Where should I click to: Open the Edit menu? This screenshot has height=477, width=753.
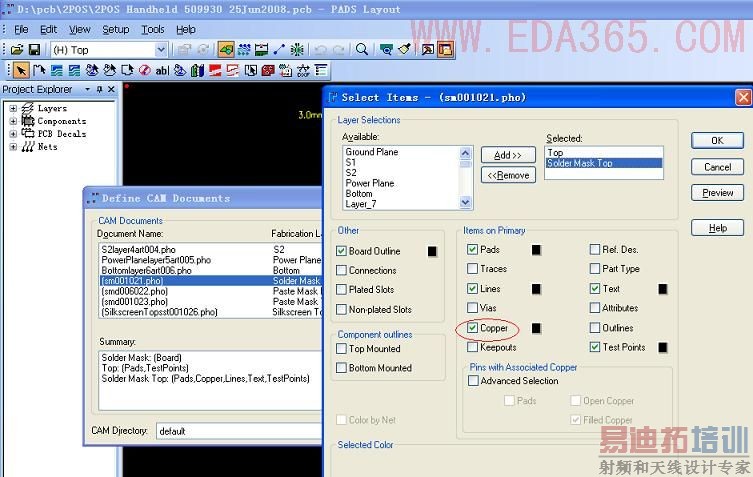pos(49,30)
